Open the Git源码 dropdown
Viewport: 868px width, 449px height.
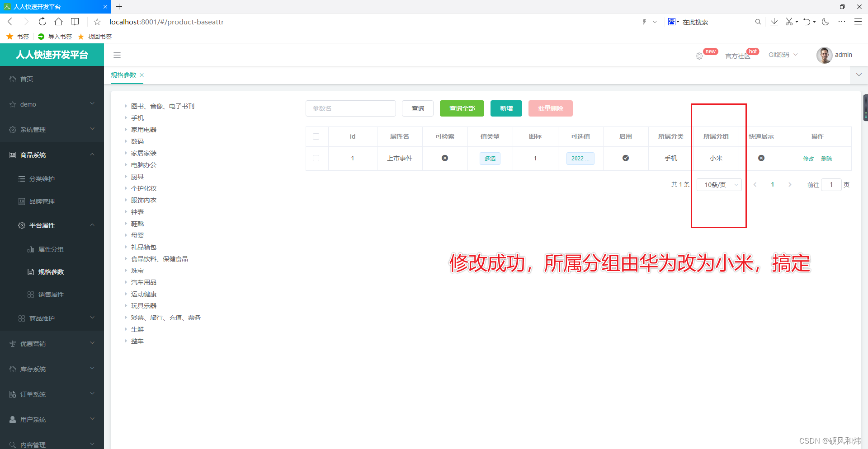click(x=783, y=55)
